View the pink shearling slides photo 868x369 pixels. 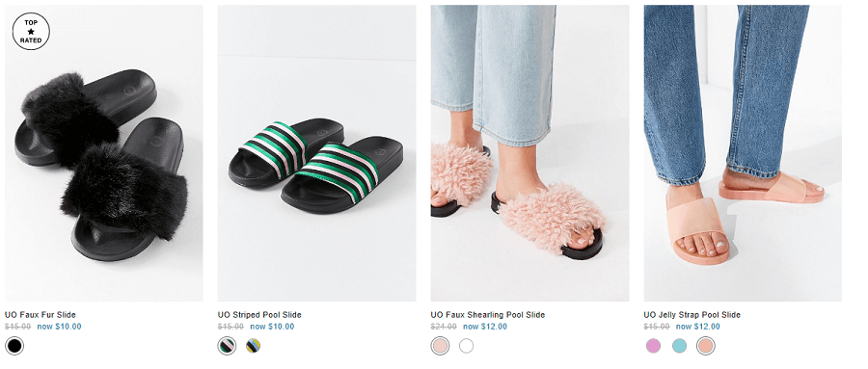pos(529,153)
